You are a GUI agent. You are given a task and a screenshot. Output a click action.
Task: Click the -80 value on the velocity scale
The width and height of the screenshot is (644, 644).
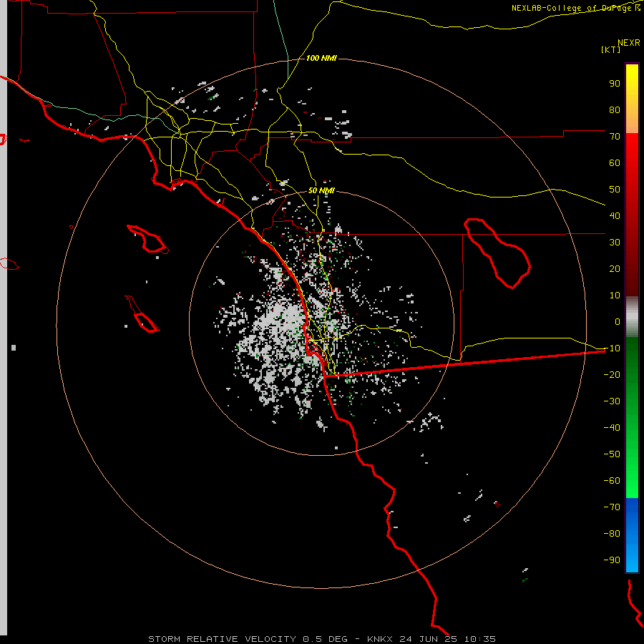click(612, 534)
